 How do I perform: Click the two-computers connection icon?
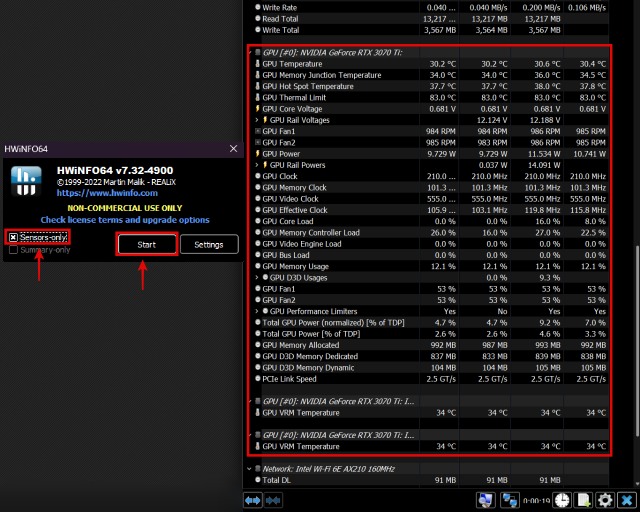510,499
